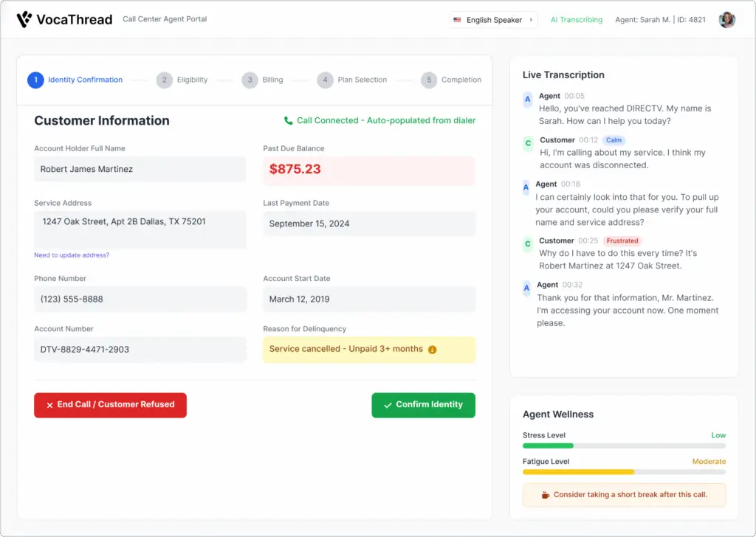This screenshot has width=756, height=537.
Task: Click the VocaThread logo icon
Action: (x=24, y=19)
